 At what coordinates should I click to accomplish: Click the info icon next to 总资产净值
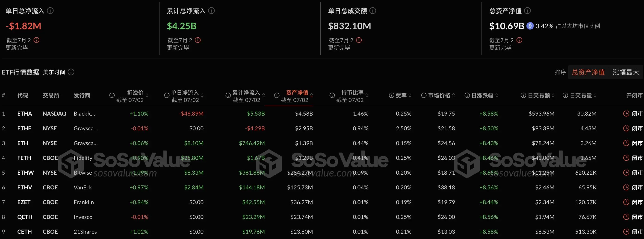point(528,11)
